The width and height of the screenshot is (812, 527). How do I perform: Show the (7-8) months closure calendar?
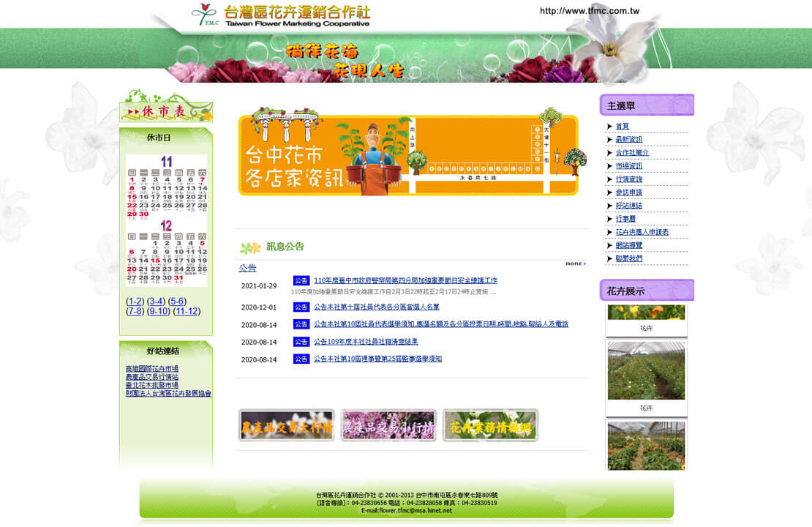[135, 311]
